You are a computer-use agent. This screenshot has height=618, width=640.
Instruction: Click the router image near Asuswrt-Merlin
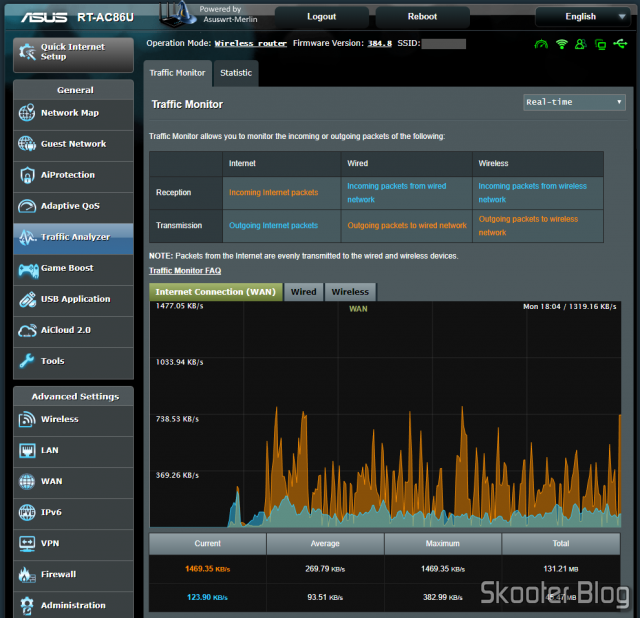point(178,14)
